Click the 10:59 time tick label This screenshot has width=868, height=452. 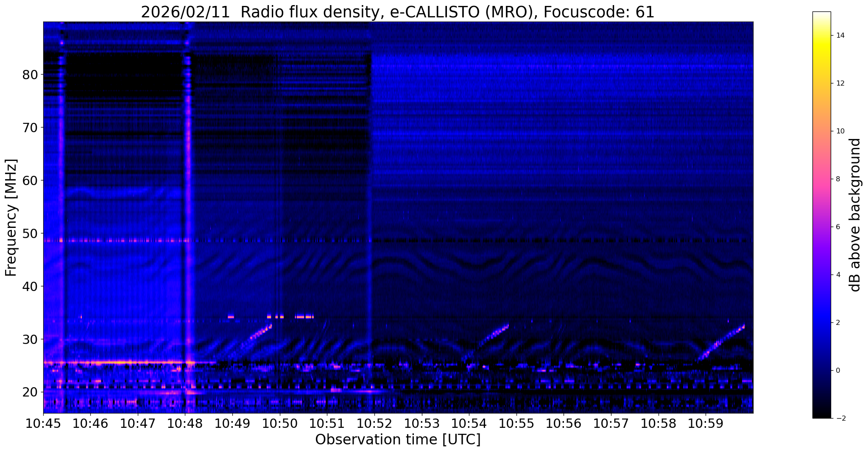pyautogui.click(x=706, y=423)
